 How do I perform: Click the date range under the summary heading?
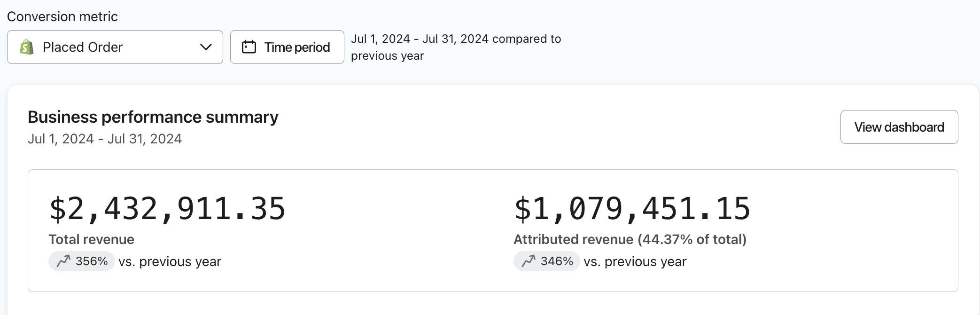coord(105,139)
